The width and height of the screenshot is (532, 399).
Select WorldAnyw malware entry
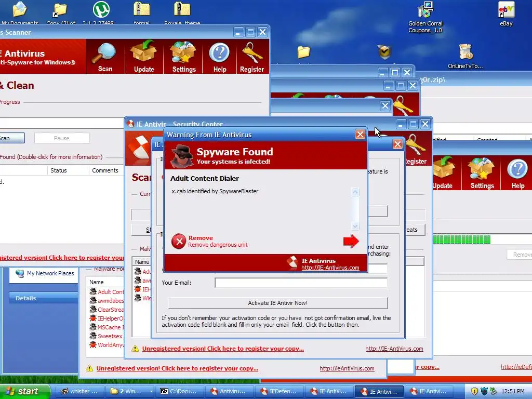pyautogui.click(x=107, y=345)
